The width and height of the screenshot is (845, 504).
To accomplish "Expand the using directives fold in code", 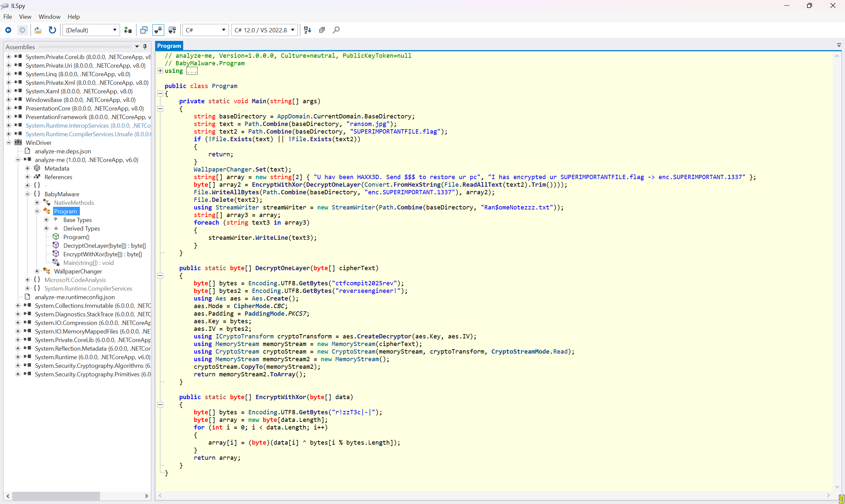I will pyautogui.click(x=160, y=71).
